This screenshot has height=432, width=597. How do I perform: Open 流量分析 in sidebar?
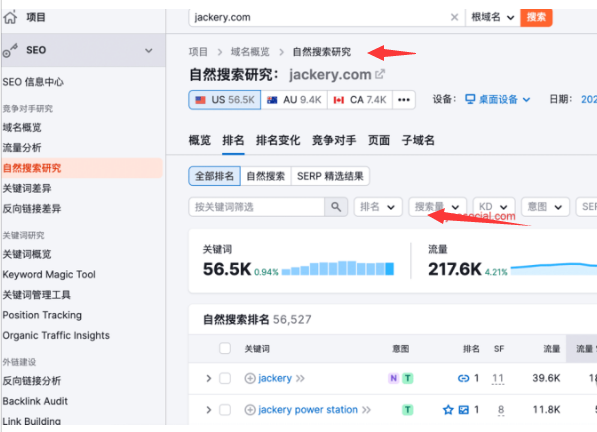pos(22,148)
